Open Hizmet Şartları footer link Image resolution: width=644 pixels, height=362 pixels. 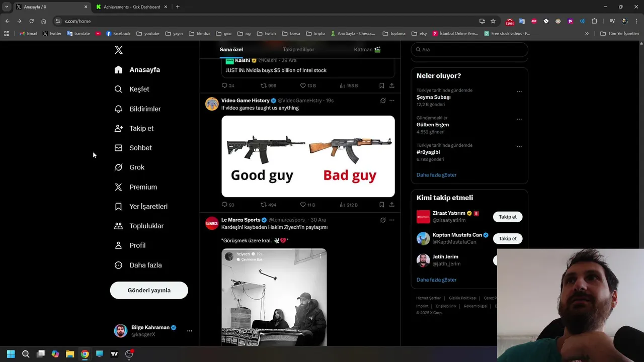click(428, 298)
